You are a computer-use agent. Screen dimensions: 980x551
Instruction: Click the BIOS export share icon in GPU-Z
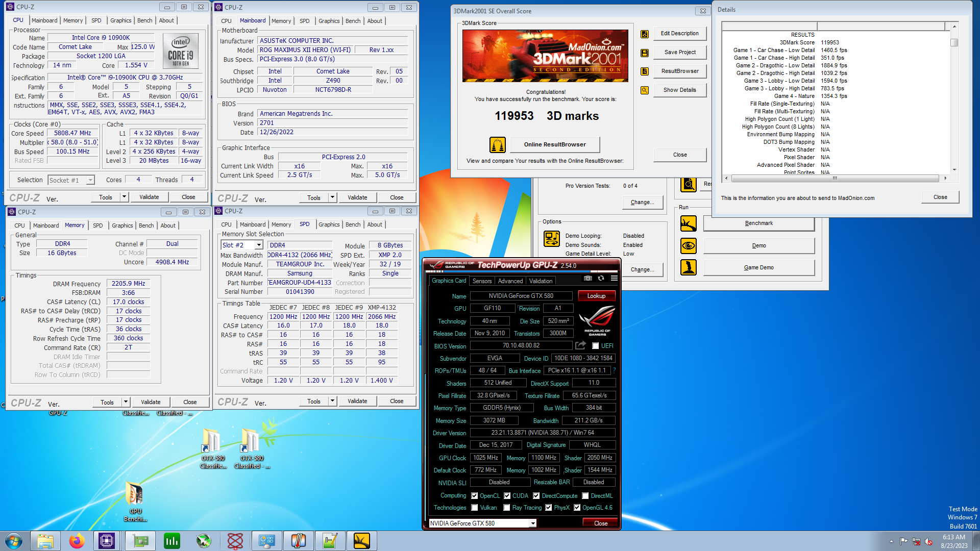click(580, 345)
